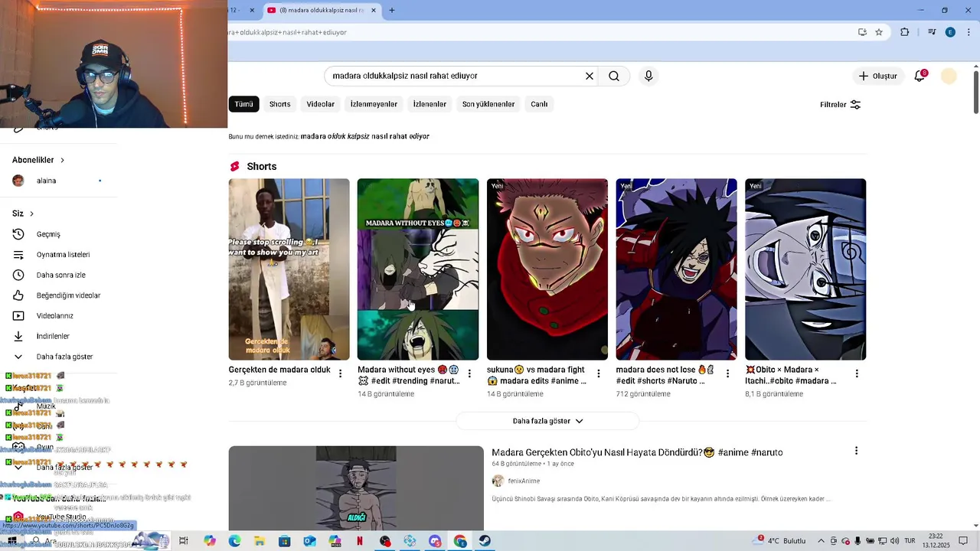This screenshot has width=980, height=551.
Task: Open options for sukuna vs madara fight short
Action: click(599, 373)
